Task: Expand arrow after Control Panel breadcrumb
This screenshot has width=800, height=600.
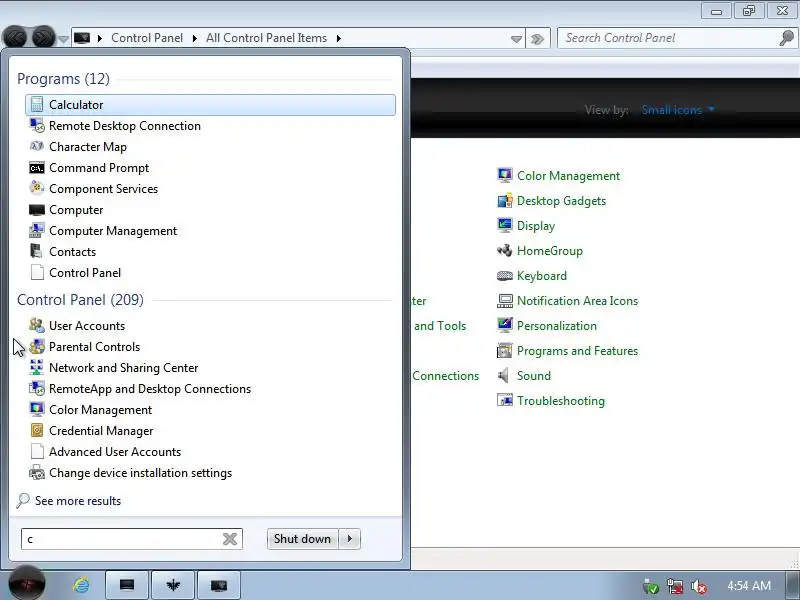Action: point(194,38)
